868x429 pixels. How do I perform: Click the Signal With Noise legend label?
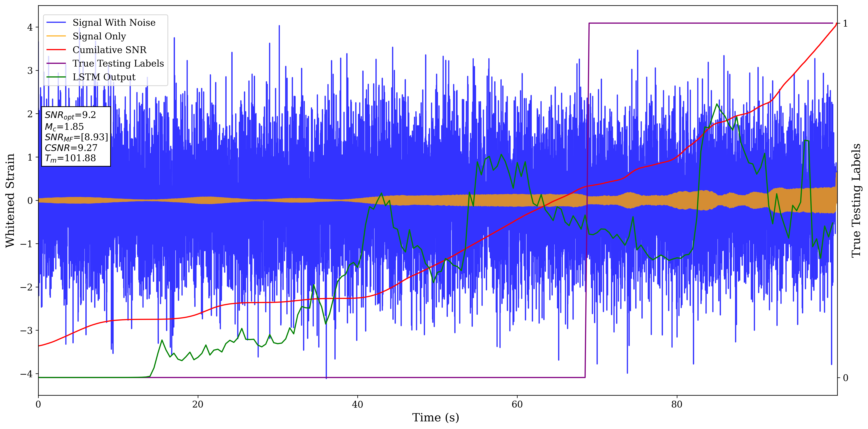(114, 23)
